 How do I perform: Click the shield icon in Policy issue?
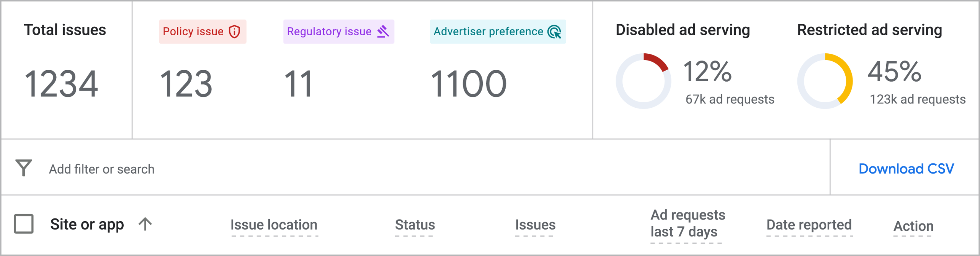click(x=234, y=31)
